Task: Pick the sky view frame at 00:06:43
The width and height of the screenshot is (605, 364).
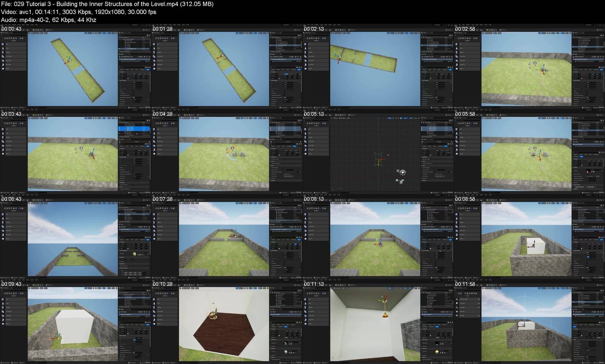Action: tap(76, 237)
